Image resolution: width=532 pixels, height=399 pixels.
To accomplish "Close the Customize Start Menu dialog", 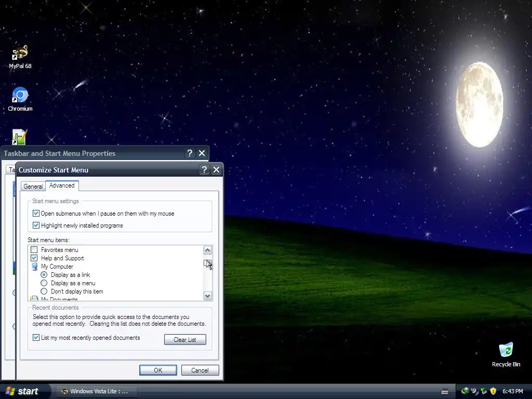I will pos(216,170).
